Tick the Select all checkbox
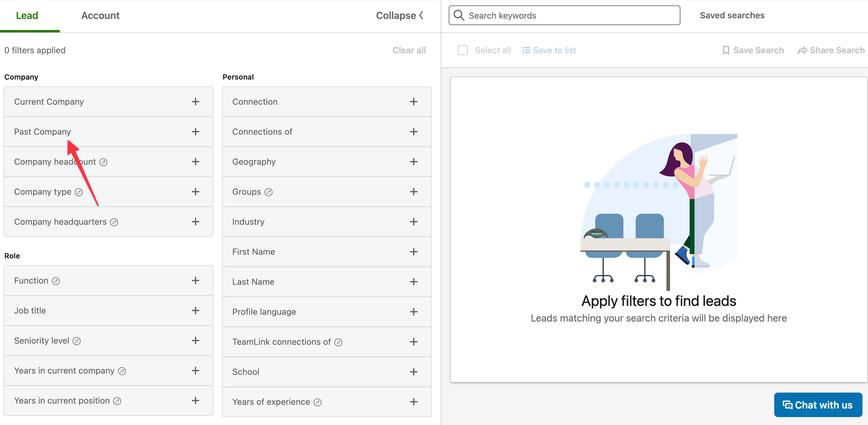The image size is (868, 425). click(x=463, y=50)
